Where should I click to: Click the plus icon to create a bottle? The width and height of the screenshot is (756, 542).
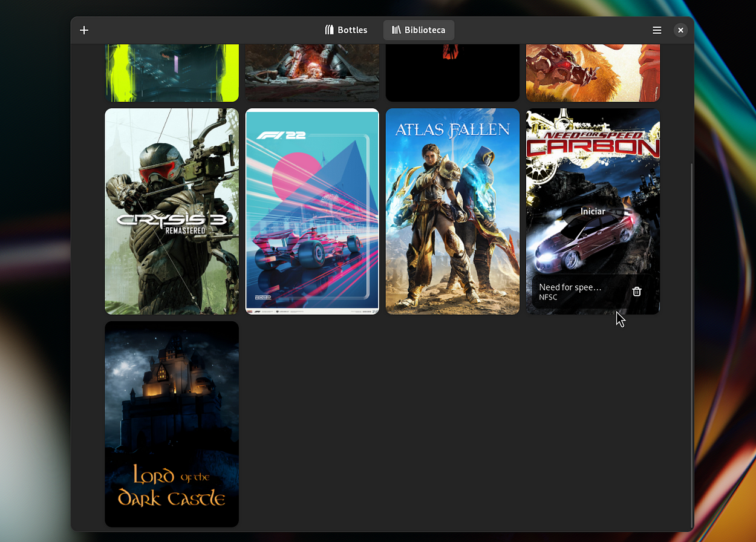[84, 30]
